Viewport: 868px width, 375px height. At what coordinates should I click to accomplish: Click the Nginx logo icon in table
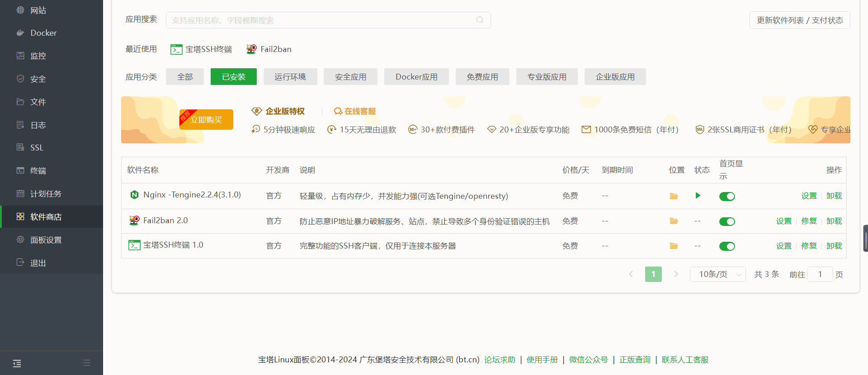tap(134, 195)
